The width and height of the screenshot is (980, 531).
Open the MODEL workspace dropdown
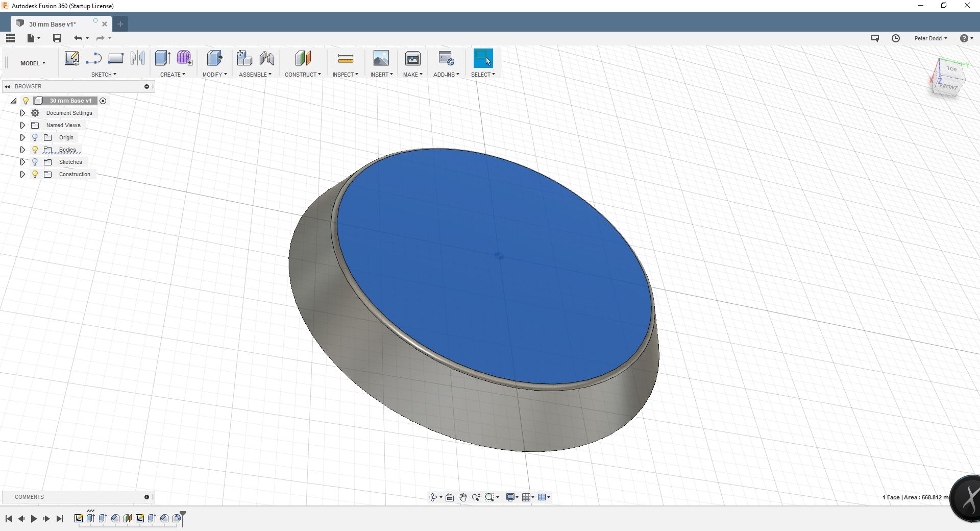33,63
